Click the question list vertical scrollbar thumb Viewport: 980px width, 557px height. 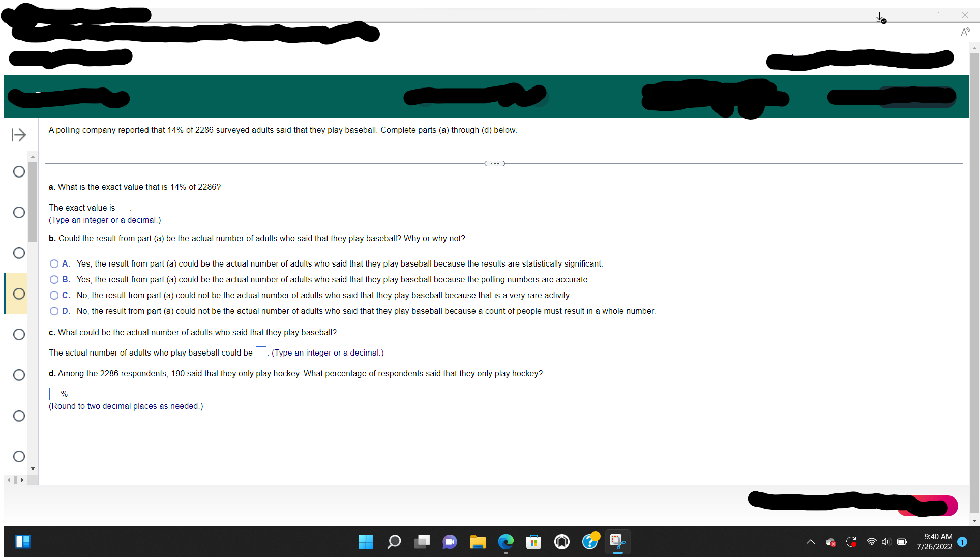tap(33, 201)
